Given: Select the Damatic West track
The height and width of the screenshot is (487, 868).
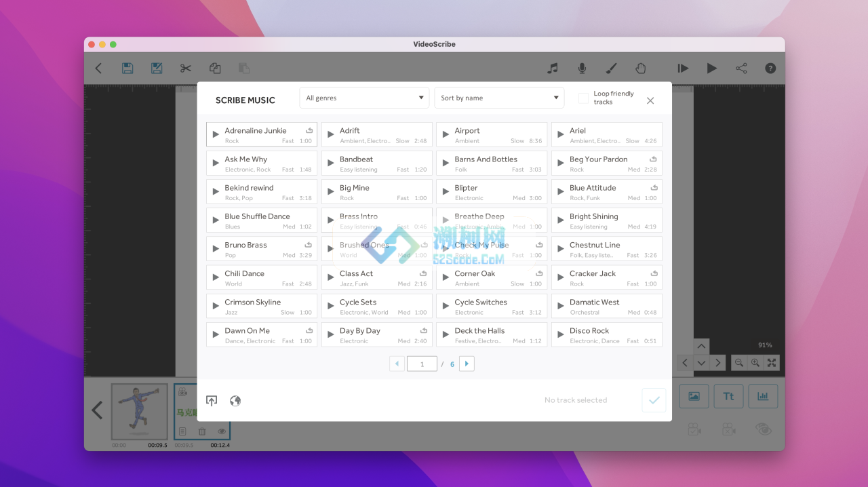Looking at the screenshot, I should click(607, 306).
